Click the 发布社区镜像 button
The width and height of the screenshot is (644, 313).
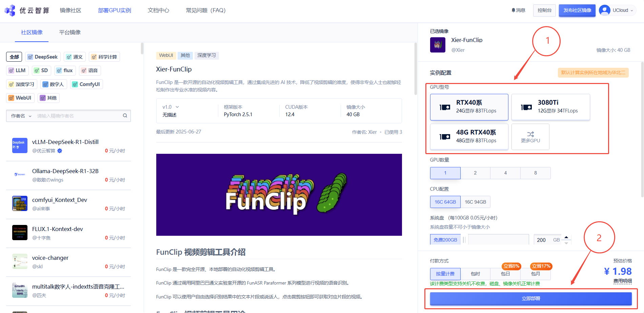click(x=577, y=11)
